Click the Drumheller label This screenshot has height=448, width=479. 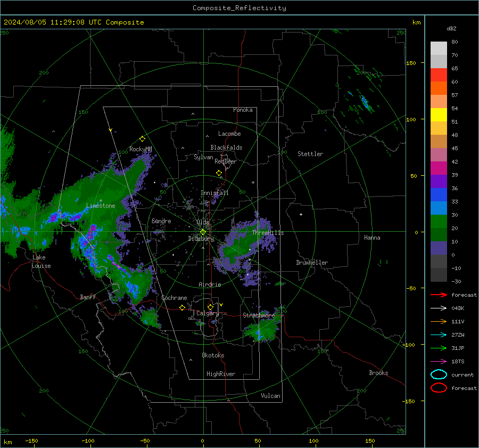tap(312, 263)
